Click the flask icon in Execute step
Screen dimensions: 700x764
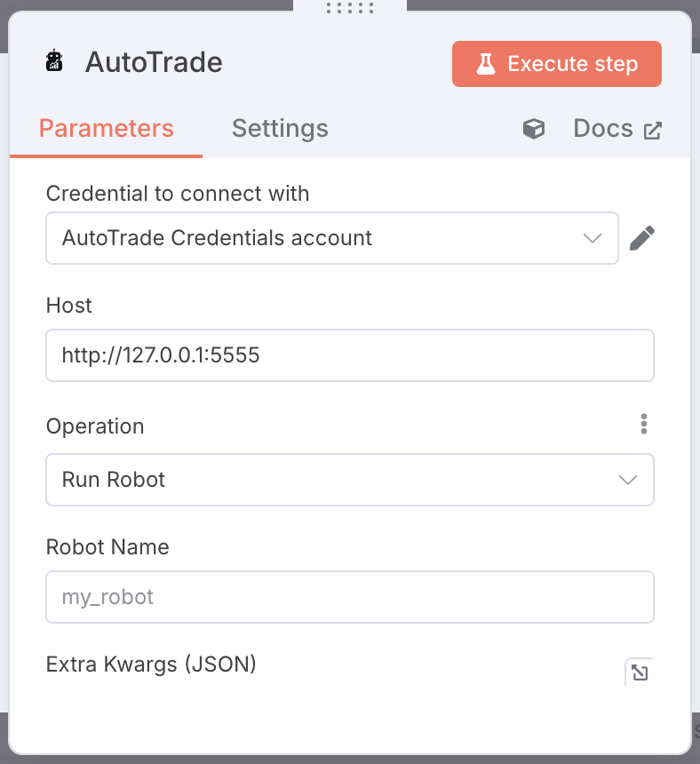point(485,64)
